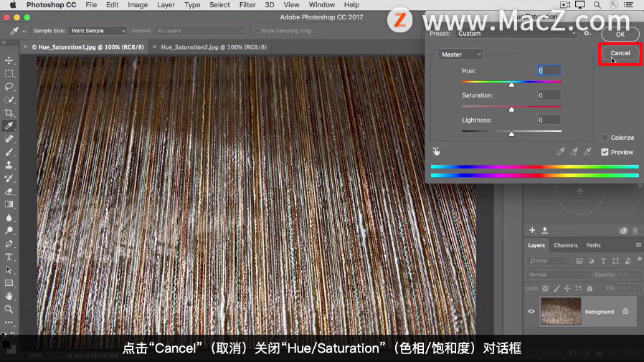Enable the Colorize checkbox
This screenshot has height=362, width=644.
tap(605, 138)
